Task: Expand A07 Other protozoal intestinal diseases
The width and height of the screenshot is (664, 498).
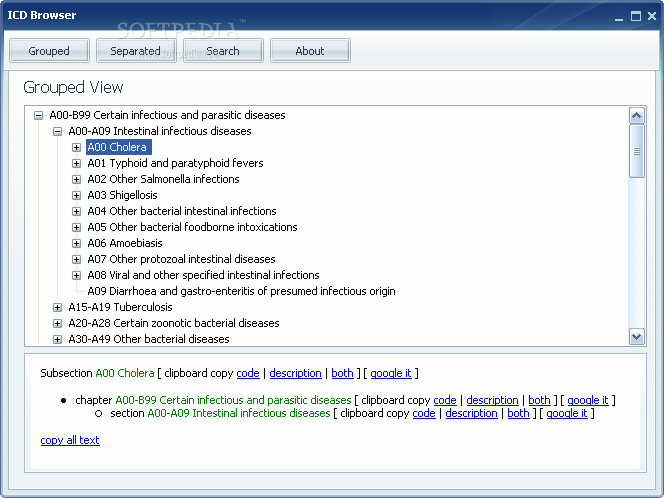Action: 76,259
